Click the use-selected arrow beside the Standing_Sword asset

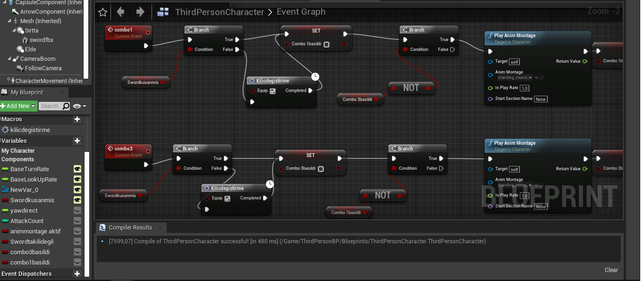(x=536, y=78)
